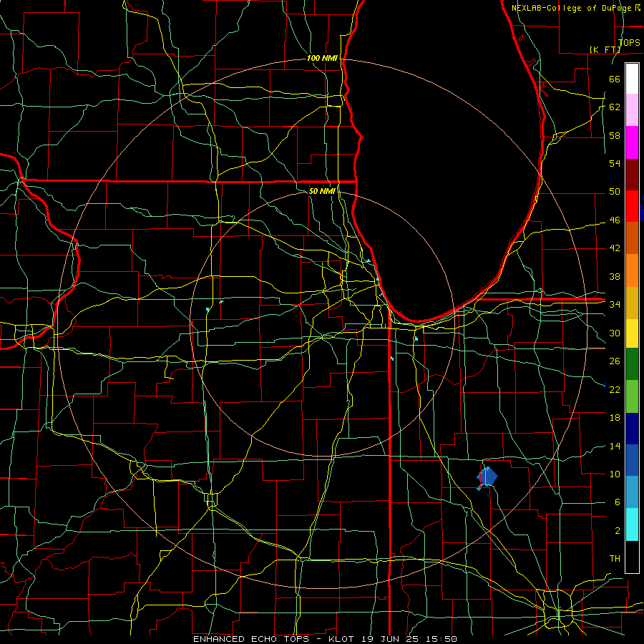Click the legend value 42
The width and height of the screenshot is (644, 644).
tap(615, 248)
